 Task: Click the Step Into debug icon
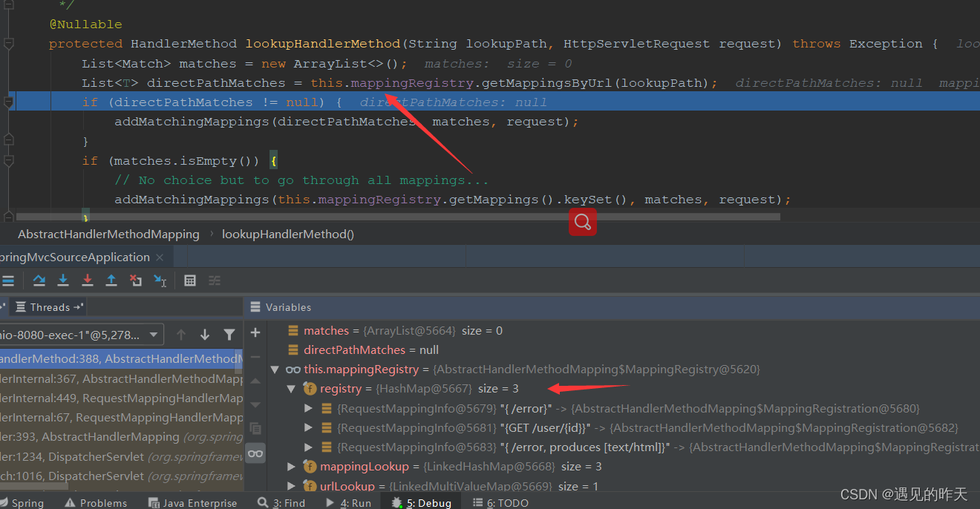[63, 280]
